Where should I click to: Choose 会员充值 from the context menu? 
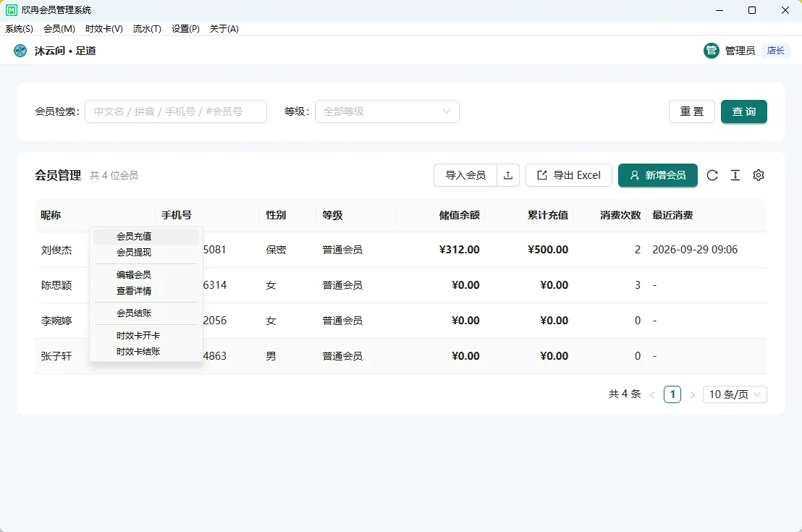(x=145, y=237)
